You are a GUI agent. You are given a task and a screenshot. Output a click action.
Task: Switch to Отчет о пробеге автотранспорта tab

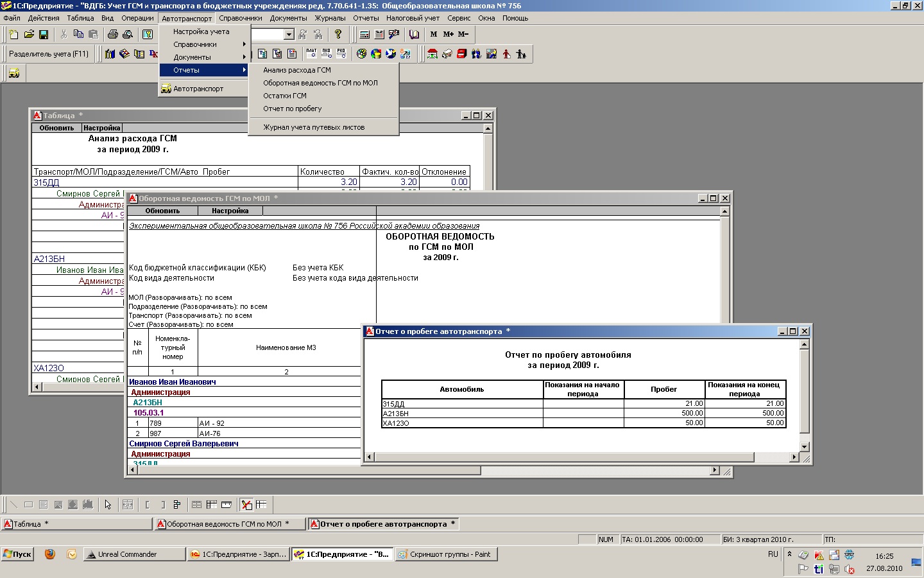pyautogui.click(x=383, y=524)
